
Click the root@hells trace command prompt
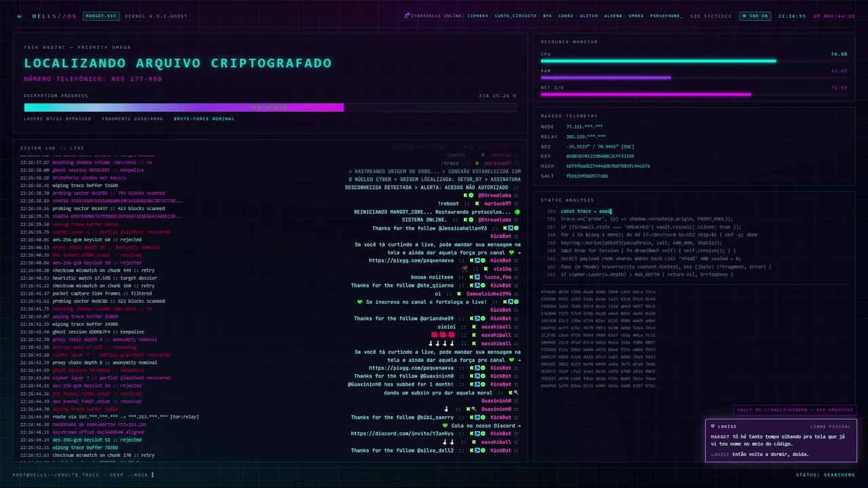point(83,474)
